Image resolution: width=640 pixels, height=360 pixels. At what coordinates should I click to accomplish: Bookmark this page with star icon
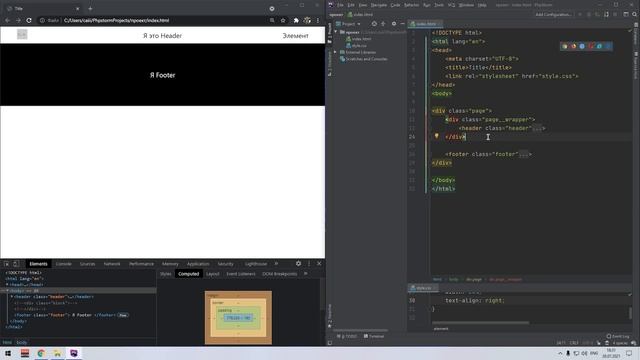click(x=283, y=20)
